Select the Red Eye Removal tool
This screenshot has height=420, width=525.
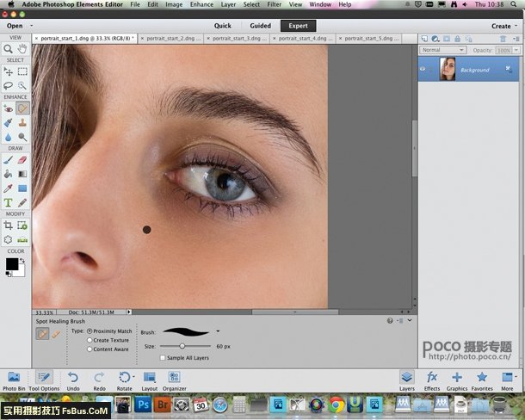pyautogui.click(x=8, y=109)
